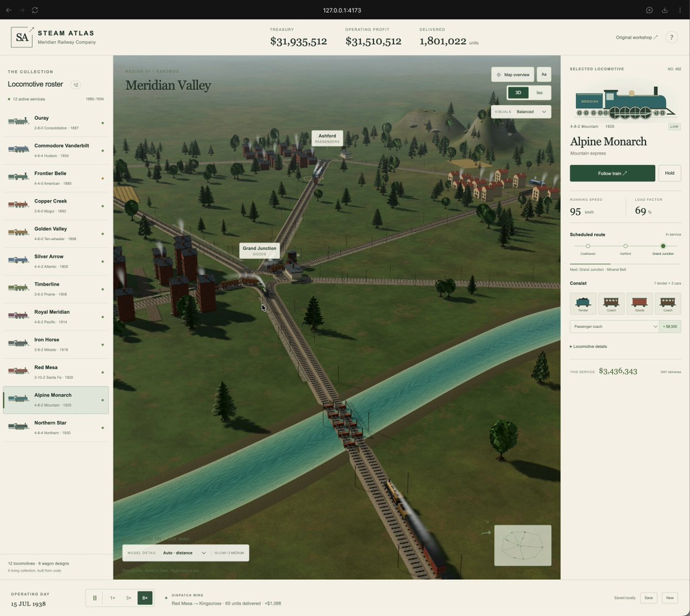Click the Delivered 1,801,022 units figure
690x616 pixels.
449,41
